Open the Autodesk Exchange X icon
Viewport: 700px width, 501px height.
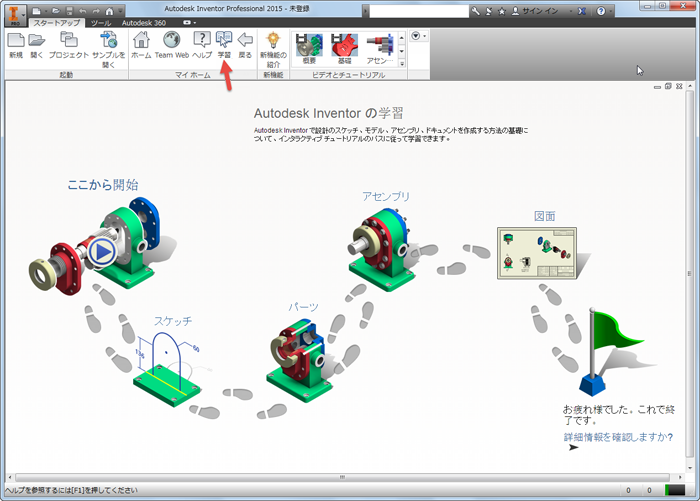click(582, 11)
